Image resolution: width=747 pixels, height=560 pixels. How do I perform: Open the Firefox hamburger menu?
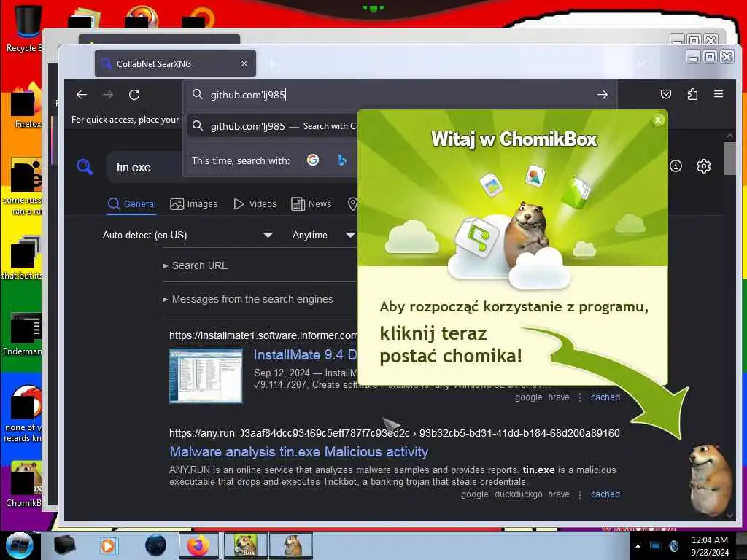coord(719,94)
